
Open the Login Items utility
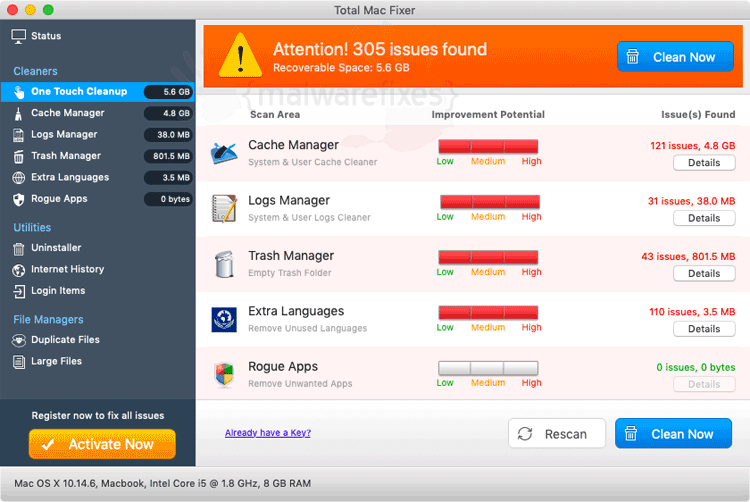click(98, 291)
